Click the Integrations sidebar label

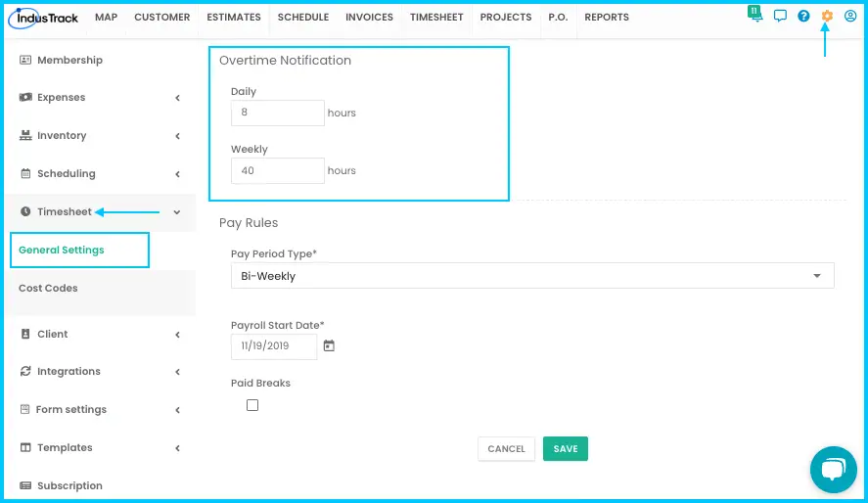point(69,371)
